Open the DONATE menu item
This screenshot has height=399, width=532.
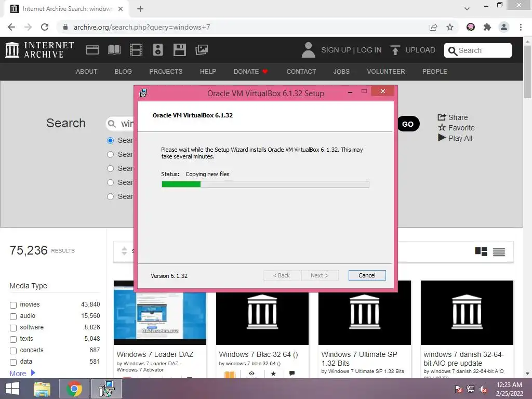point(250,72)
